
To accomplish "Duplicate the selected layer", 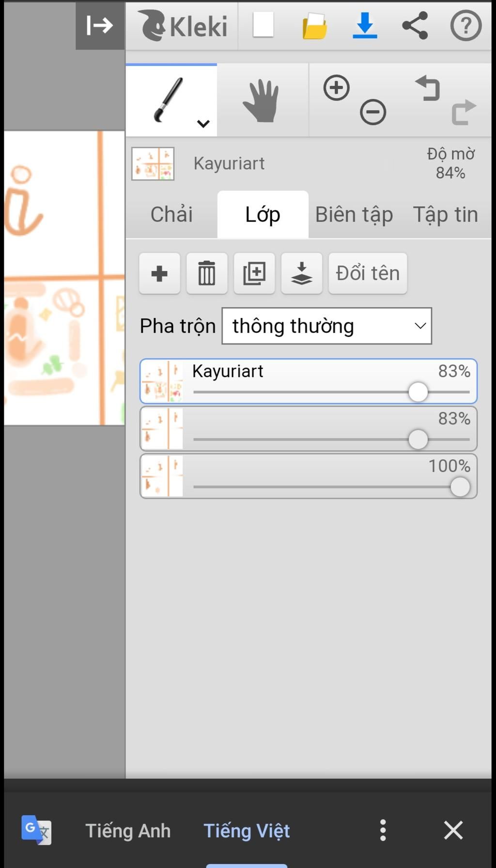I will click(254, 273).
